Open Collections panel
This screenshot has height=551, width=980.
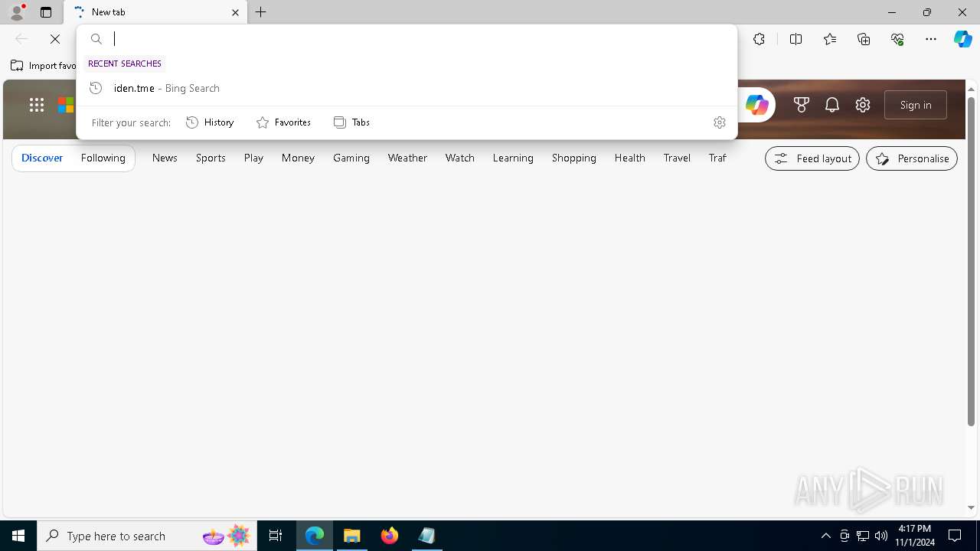coord(864,39)
